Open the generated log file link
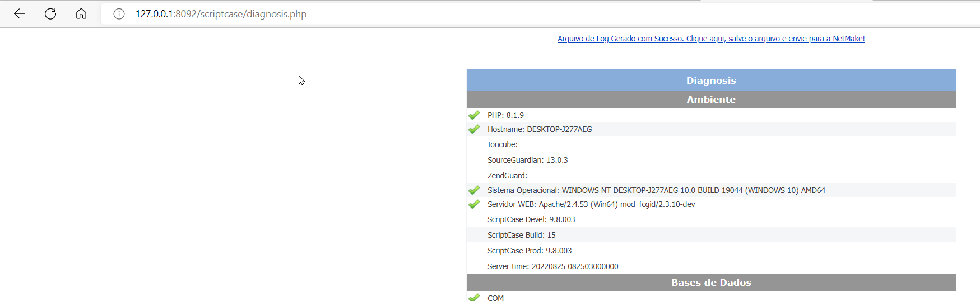980x301 pixels. coord(711,39)
